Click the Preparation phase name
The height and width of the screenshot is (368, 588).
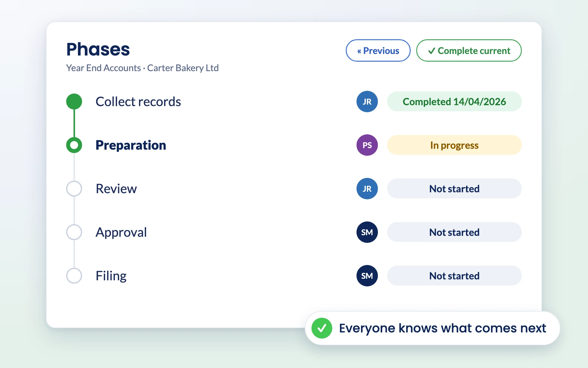click(131, 145)
